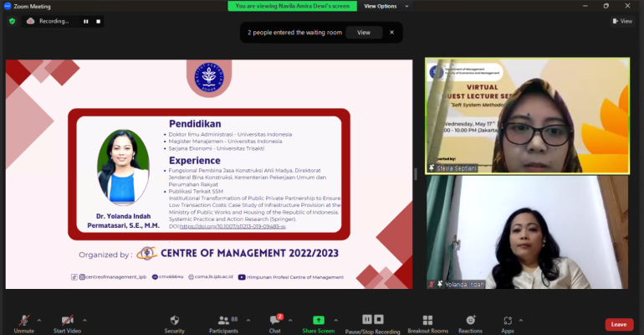Click the screen-viewing green banner

[x=293, y=6]
